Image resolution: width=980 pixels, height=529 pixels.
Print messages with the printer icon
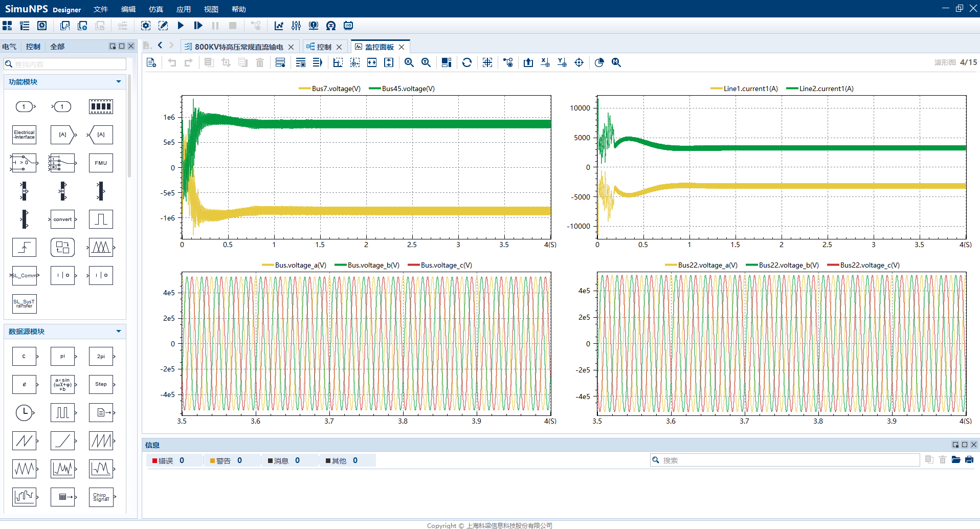click(969, 460)
